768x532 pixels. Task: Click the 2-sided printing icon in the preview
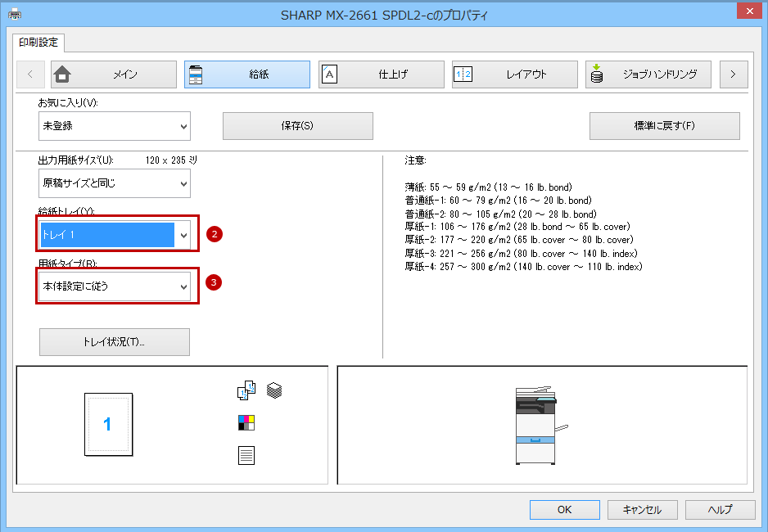(246, 390)
